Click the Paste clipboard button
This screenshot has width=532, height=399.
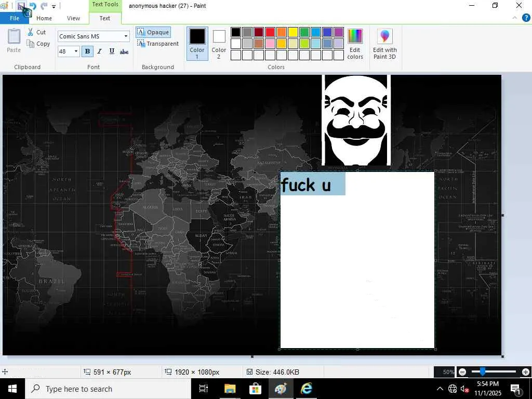(14, 41)
